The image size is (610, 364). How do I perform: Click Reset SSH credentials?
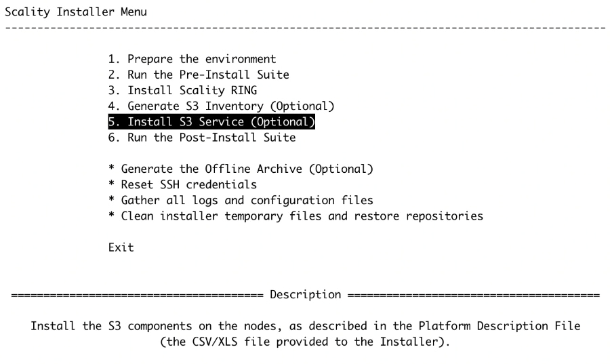coord(182,184)
